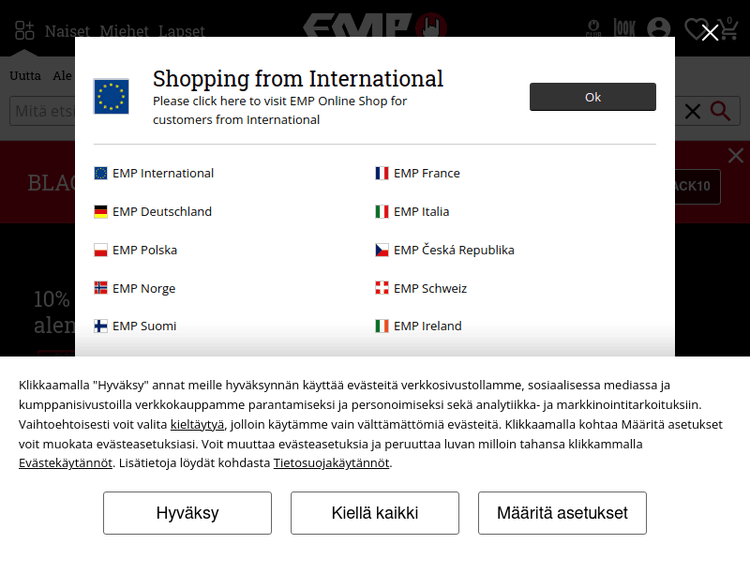
Task: Choose EMP Suomi shop
Action: [x=144, y=326]
